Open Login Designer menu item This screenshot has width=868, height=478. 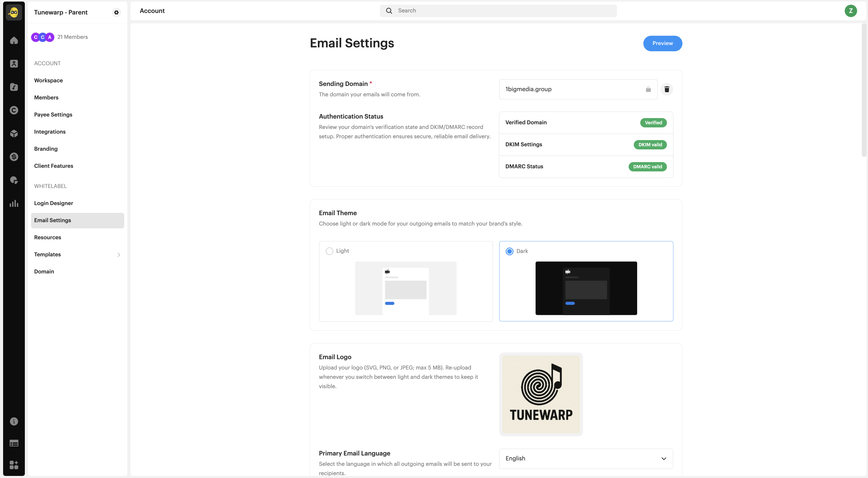click(54, 203)
